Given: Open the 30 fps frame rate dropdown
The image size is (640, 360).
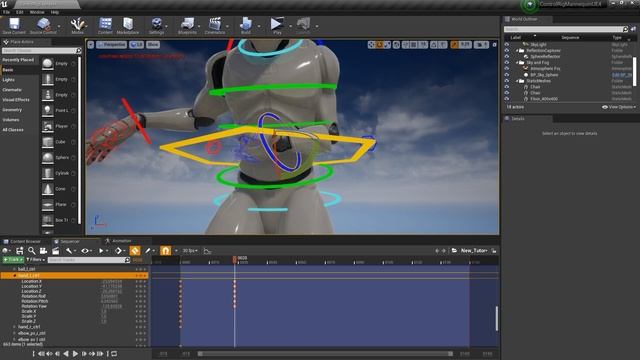Looking at the screenshot, I should point(190,251).
